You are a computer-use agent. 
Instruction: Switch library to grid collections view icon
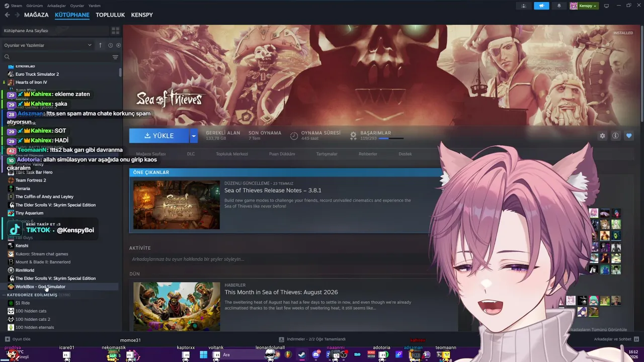115,31
